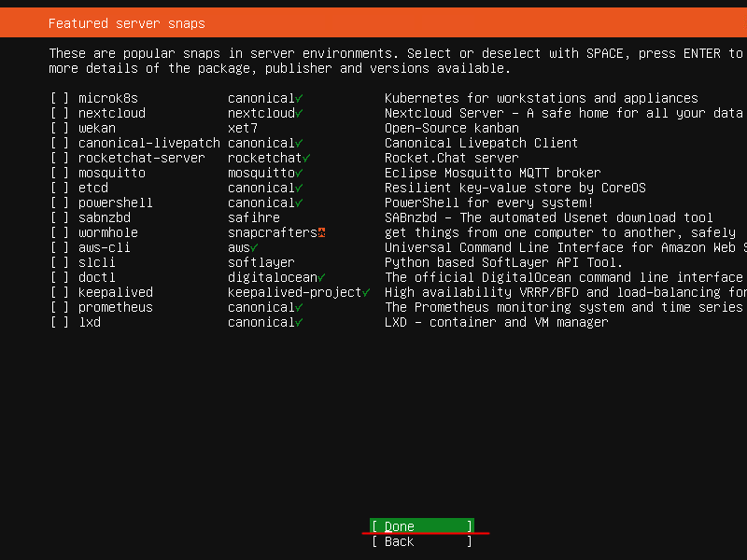
Task: Tick the slcli checkbox
Action: [60, 262]
